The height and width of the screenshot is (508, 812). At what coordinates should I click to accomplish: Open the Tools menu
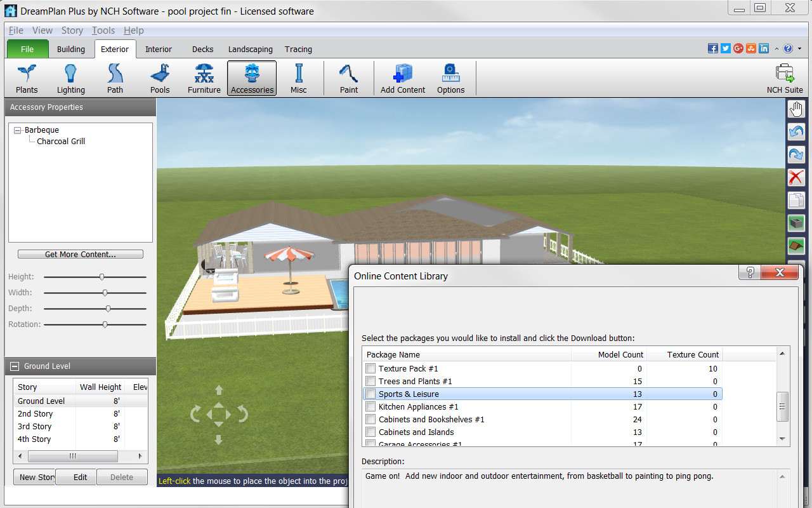tap(103, 30)
